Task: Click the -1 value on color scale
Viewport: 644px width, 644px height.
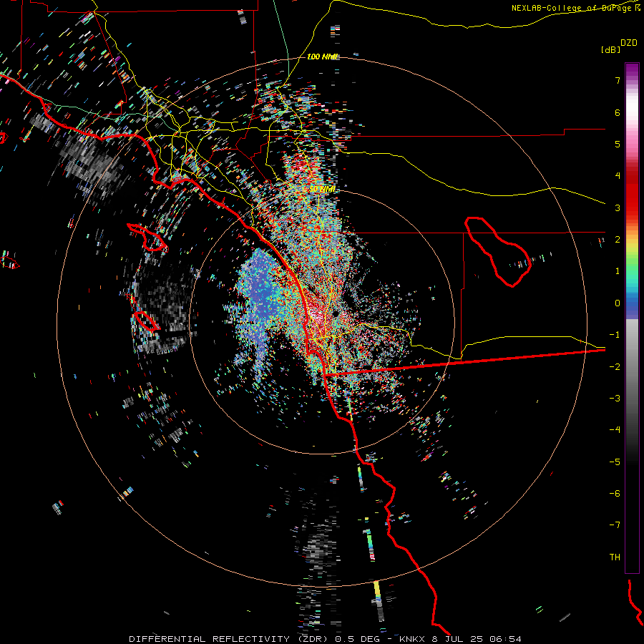Action: pos(615,335)
